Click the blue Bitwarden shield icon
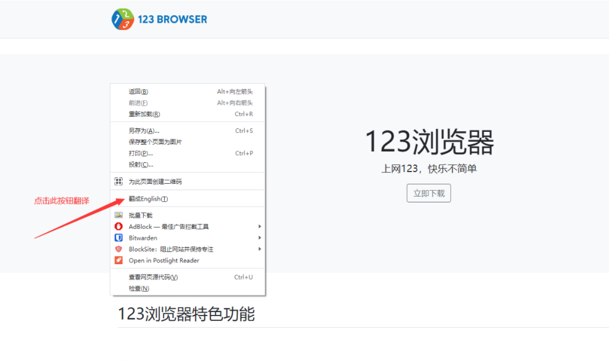Image resolution: width=609 pixels, height=364 pixels. pyautogui.click(x=119, y=237)
